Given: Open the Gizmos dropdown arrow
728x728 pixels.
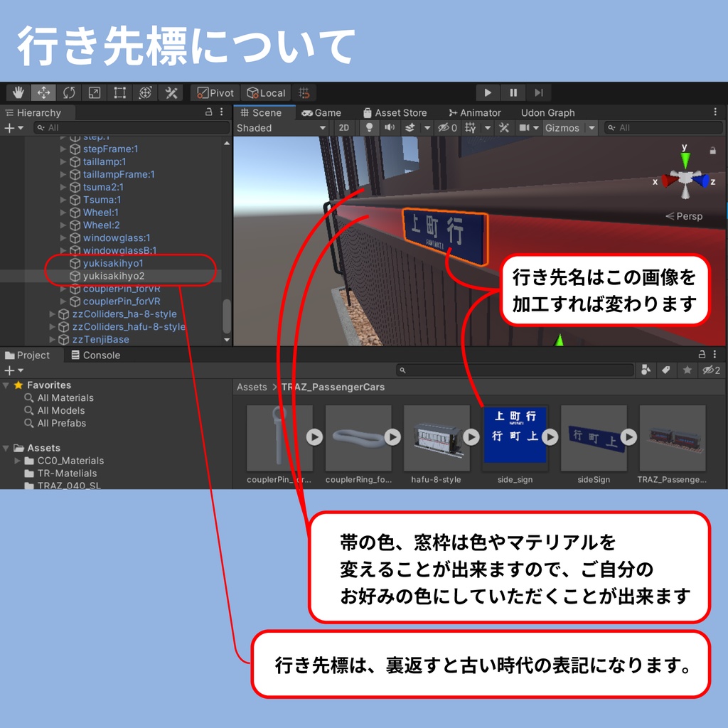Looking at the screenshot, I should [591, 128].
